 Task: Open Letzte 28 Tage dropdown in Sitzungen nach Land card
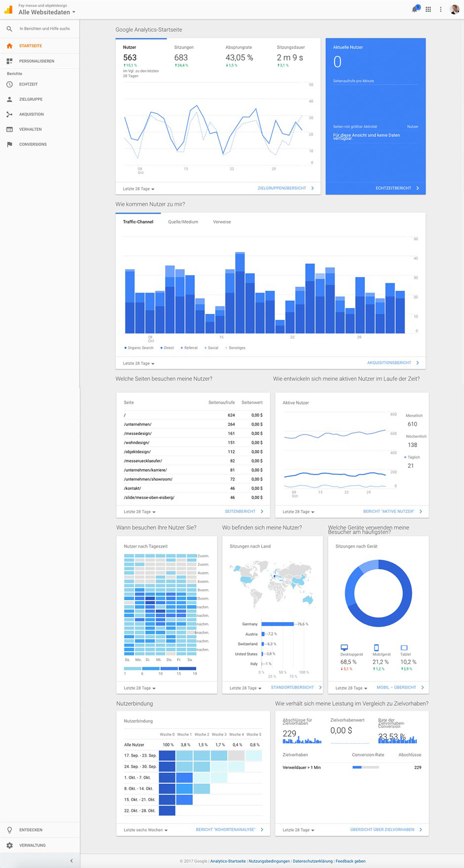[245, 688]
